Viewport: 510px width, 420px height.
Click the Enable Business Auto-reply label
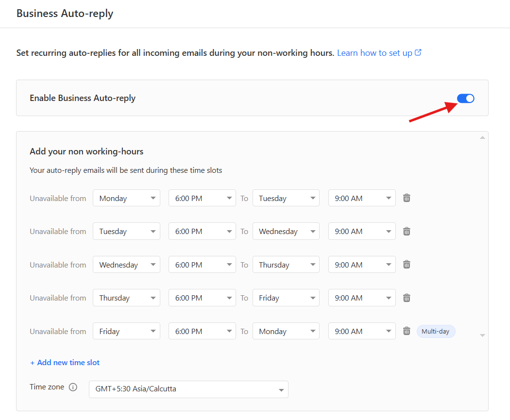pos(83,98)
